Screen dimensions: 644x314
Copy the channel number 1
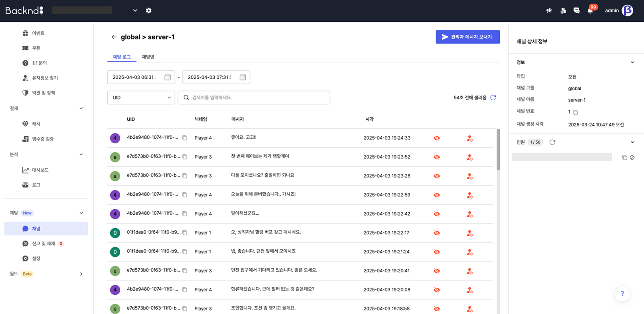click(575, 112)
